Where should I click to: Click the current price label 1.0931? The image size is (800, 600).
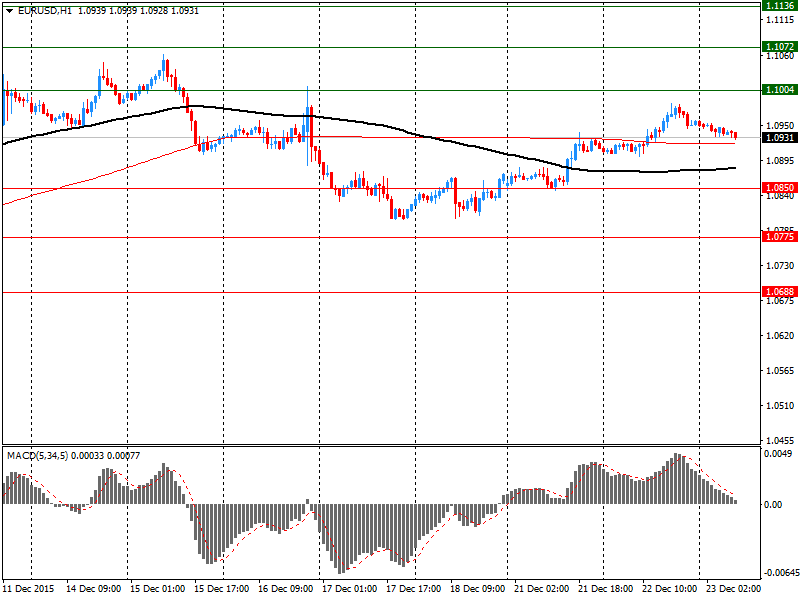[x=780, y=138]
